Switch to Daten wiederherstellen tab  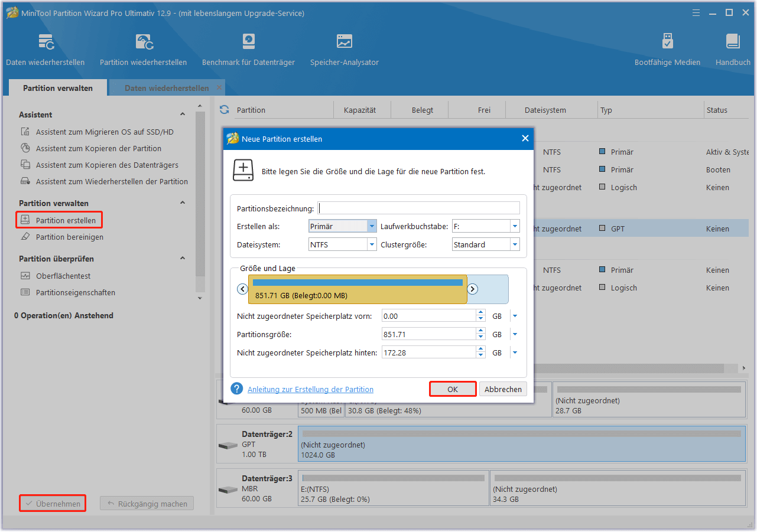(167, 88)
